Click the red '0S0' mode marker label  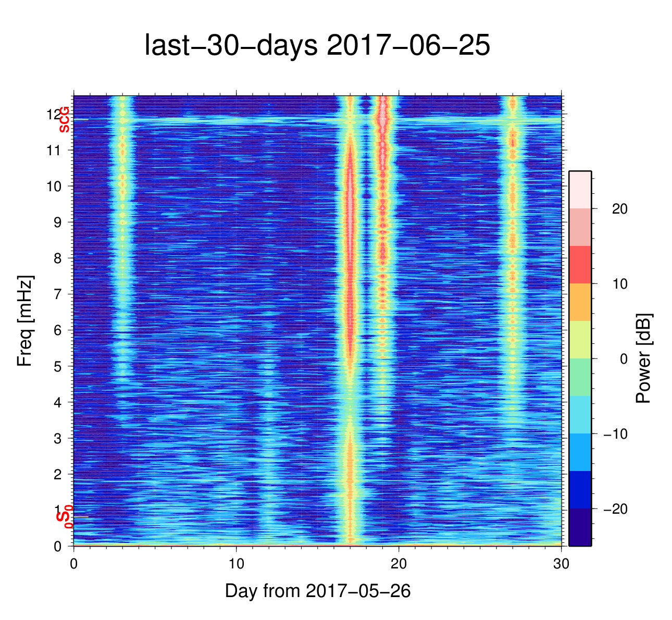tap(64, 517)
